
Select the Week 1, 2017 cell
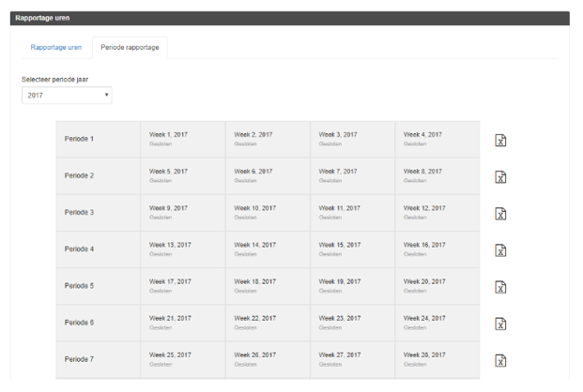coord(183,140)
